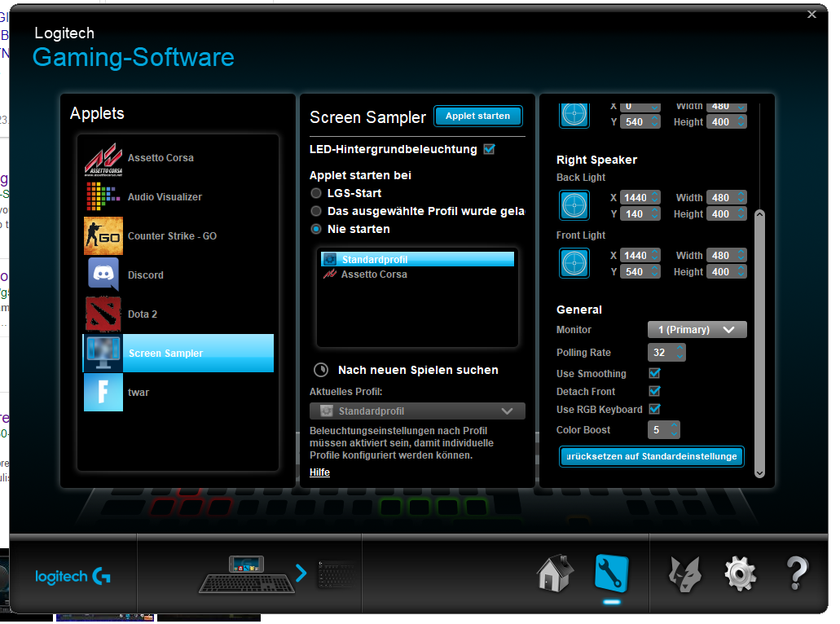Choose the Discord applet icon
This screenshot has height=624, width=840.
(103, 275)
